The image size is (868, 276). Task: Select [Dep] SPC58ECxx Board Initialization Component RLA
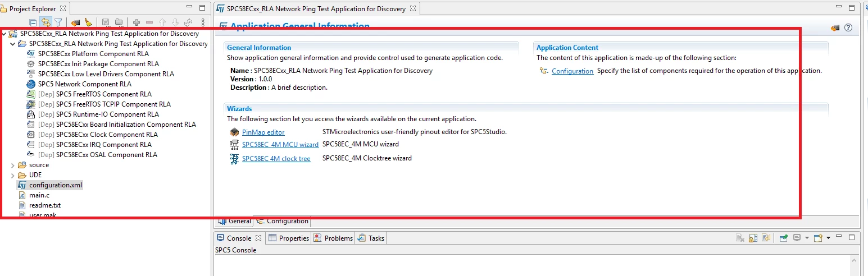click(x=117, y=125)
